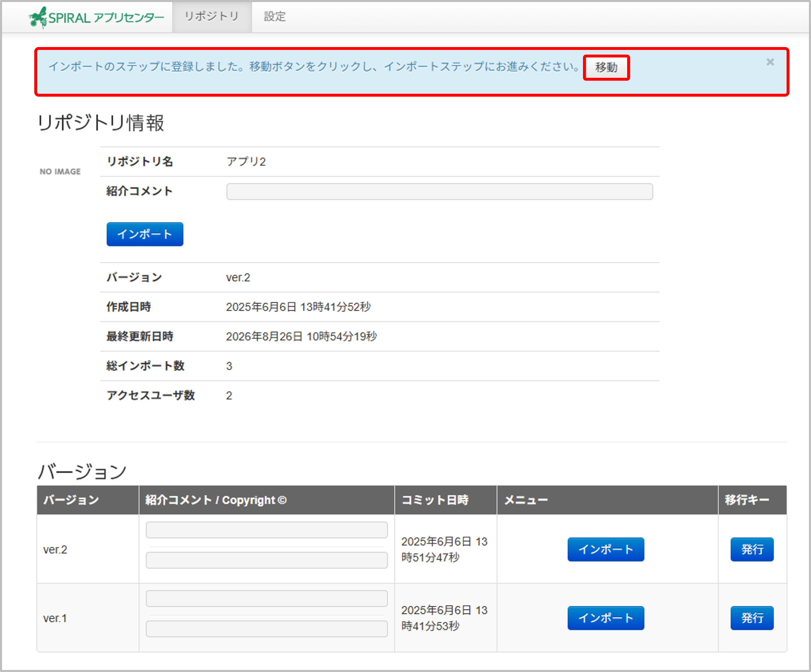Click the インポート button below 紹介コメント
This screenshot has width=811, height=672.
tap(145, 234)
